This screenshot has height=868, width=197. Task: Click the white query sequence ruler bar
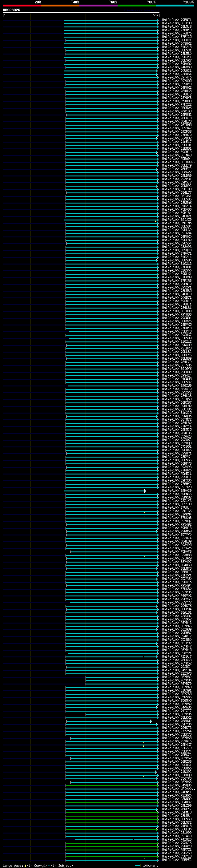[x=81, y=13]
